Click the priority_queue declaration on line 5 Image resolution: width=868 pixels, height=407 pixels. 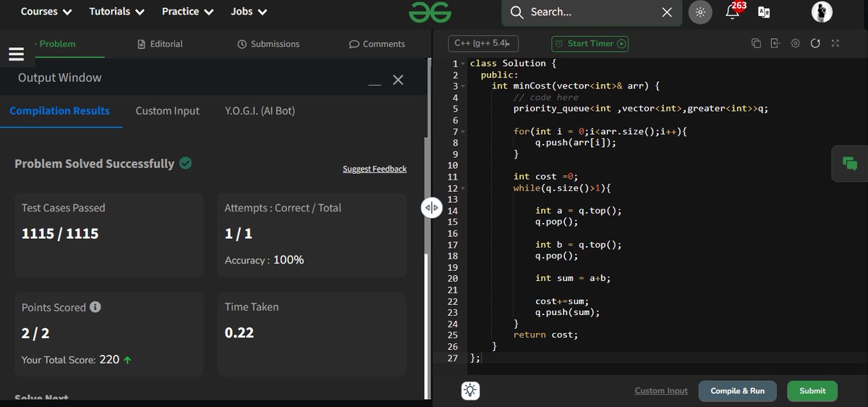[x=641, y=109]
